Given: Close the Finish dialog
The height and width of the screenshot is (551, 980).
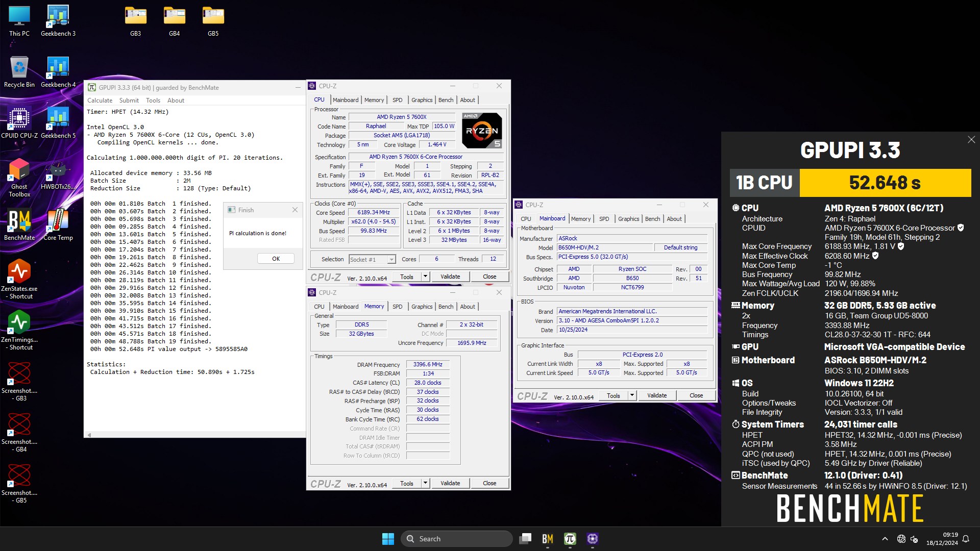Looking at the screenshot, I should (x=295, y=210).
